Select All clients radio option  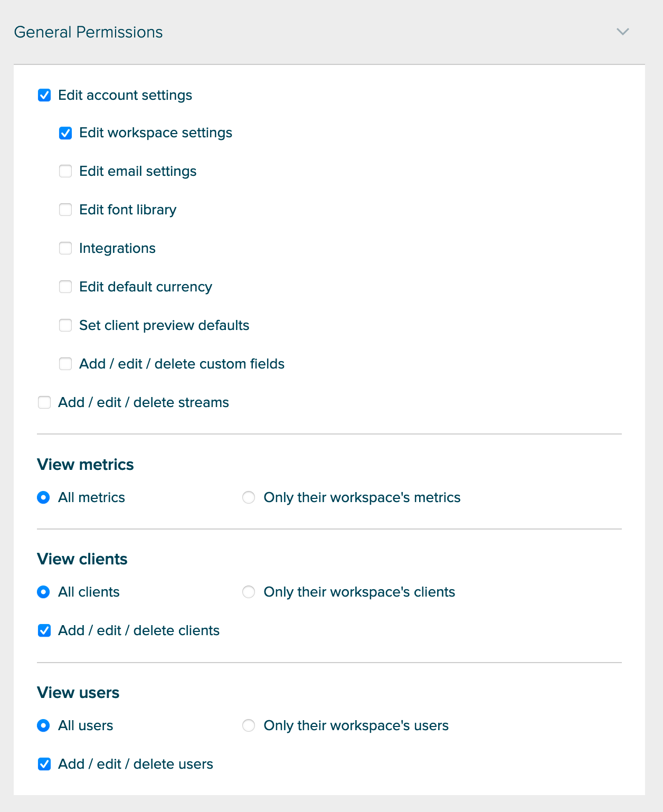pyautogui.click(x=43, y=592)
